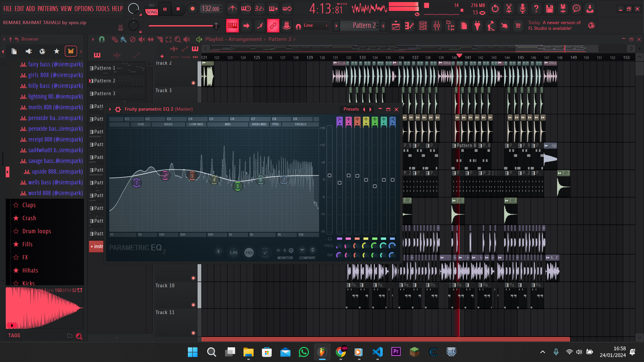Stop playback with the stop button
The width and height of the screenshot is (644, 362).
tap(178, 9)
